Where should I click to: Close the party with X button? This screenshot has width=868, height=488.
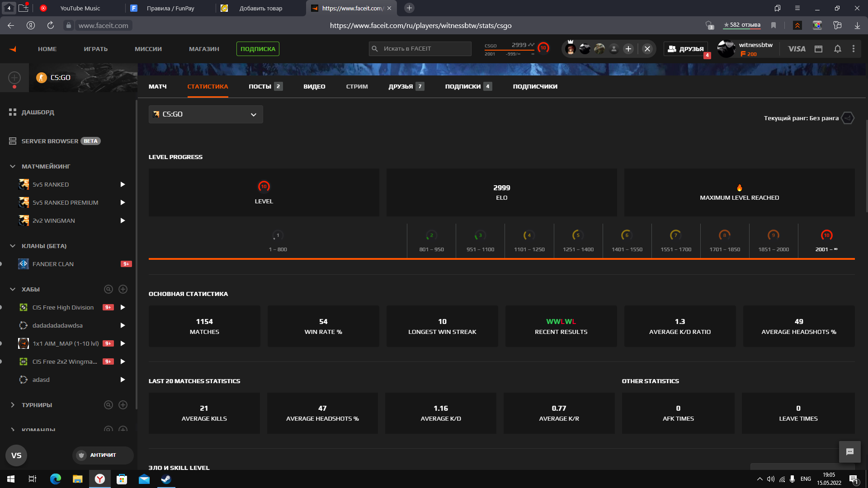point(647,49)
